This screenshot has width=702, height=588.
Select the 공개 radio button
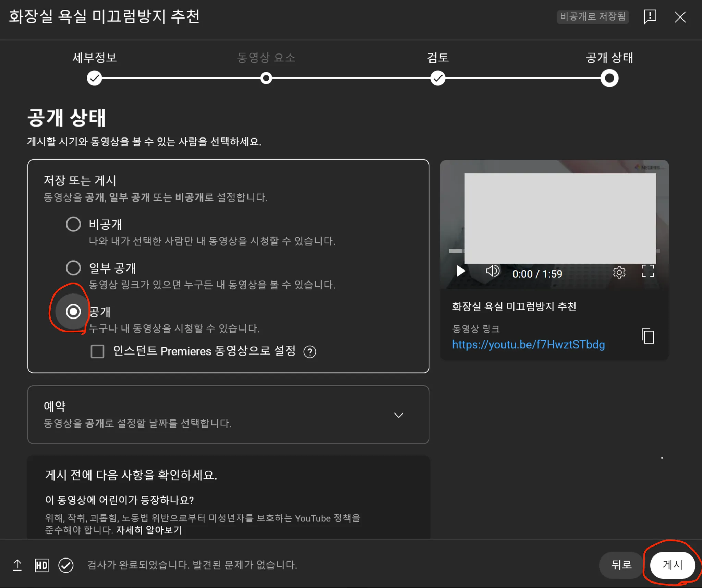pyautogui.click(x=73, y=312)
